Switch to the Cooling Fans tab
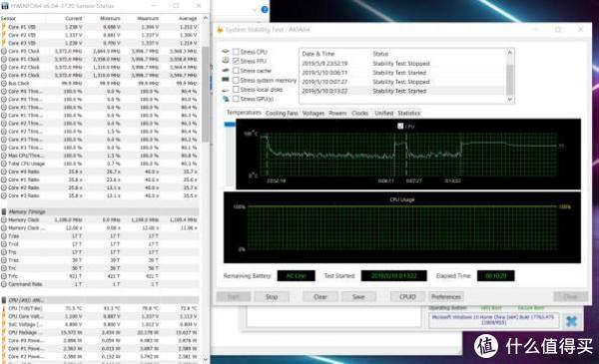Viewport: 599px width, 364px height. [282, 113]
